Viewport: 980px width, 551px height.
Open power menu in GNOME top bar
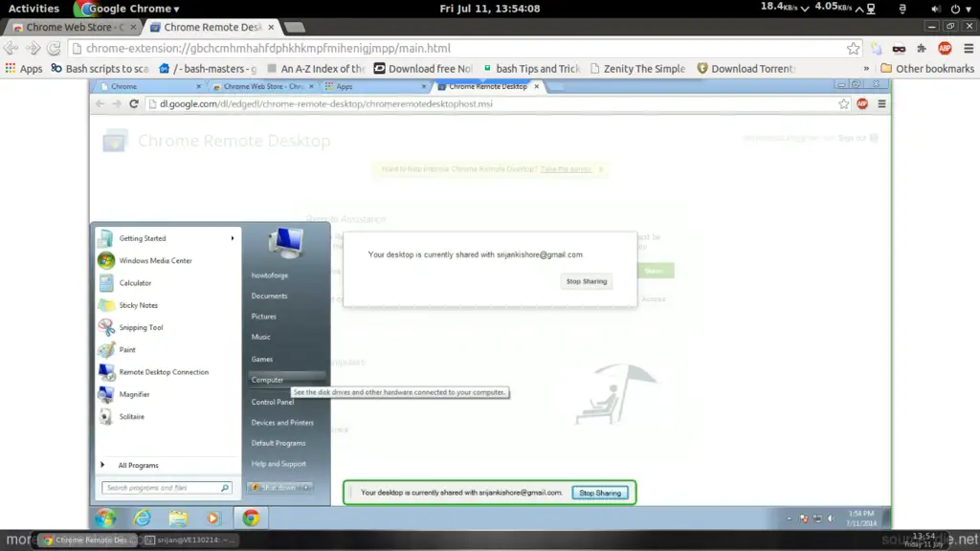point(960,9)
